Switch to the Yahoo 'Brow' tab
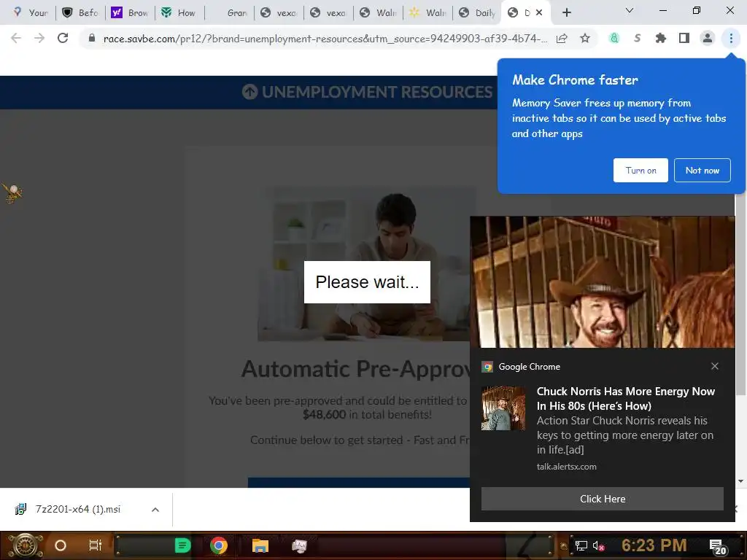The image size is (747, 560). pyautogui.click(x=130, y=13)
